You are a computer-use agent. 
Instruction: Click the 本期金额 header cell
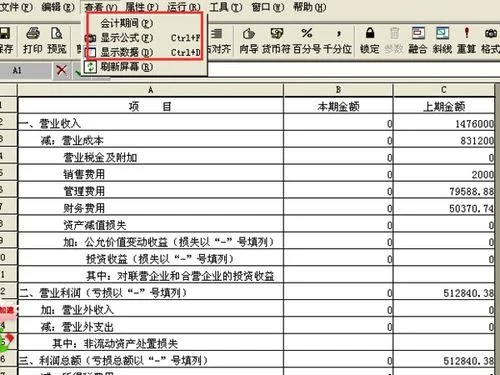coord(338,106)
